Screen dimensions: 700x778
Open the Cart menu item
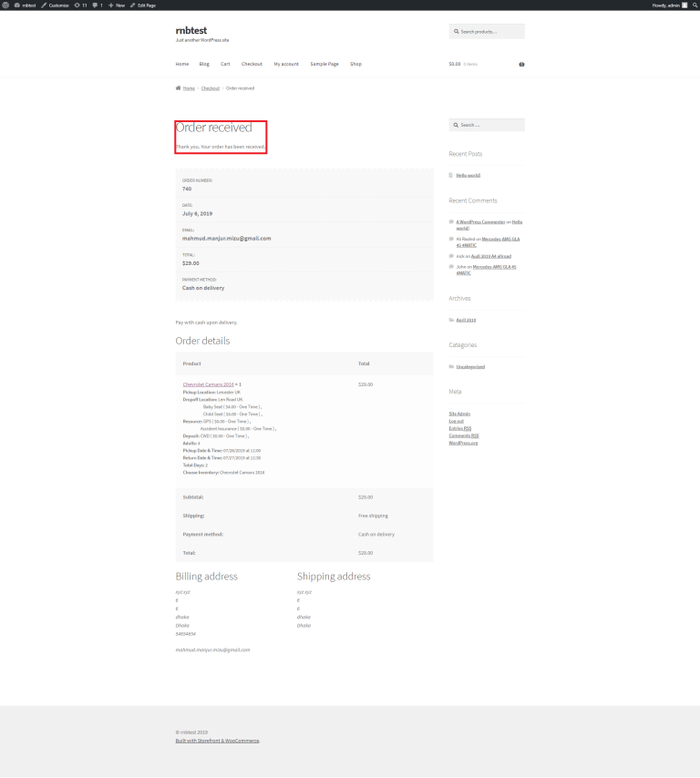tap(225, 64)
